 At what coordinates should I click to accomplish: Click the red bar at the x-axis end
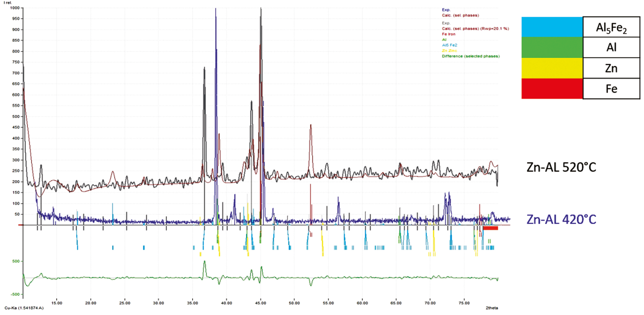490,228
